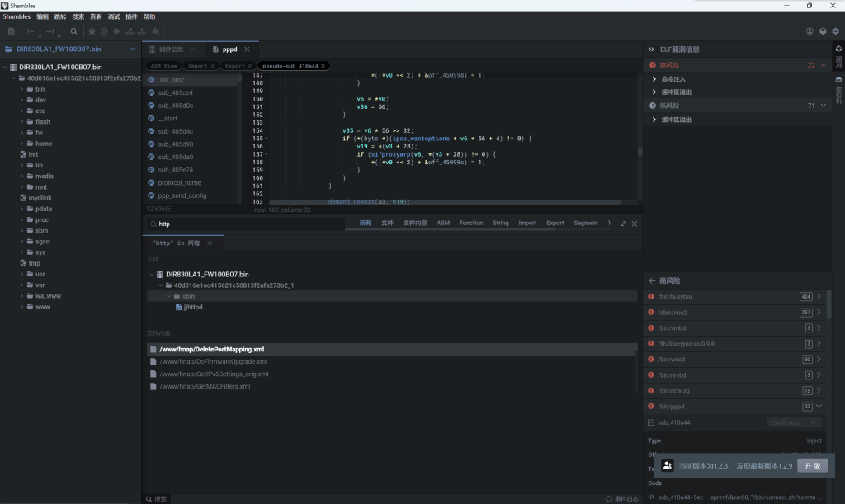
Task: Click the magnifier search icon in the toolbar
Action: click(73, 31)
